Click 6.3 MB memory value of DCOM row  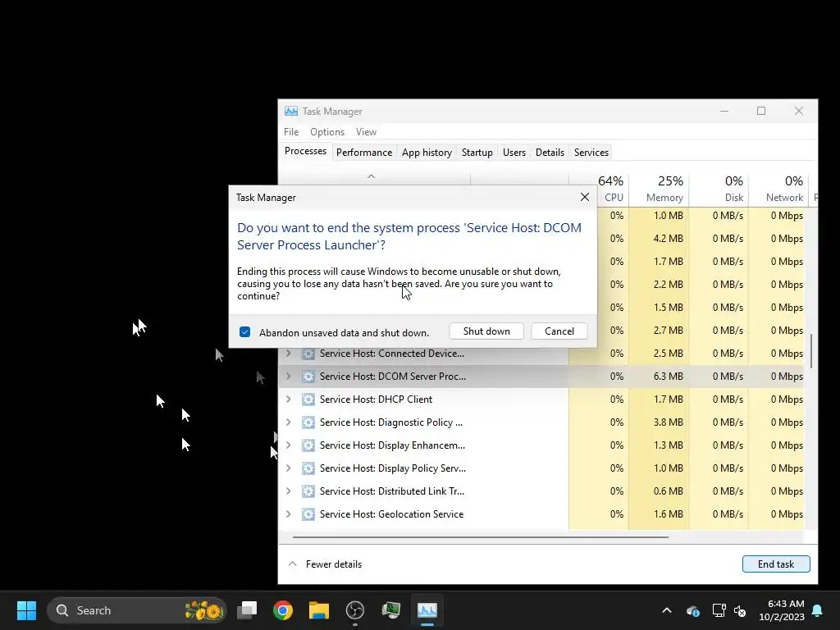[x=668, y=377]
